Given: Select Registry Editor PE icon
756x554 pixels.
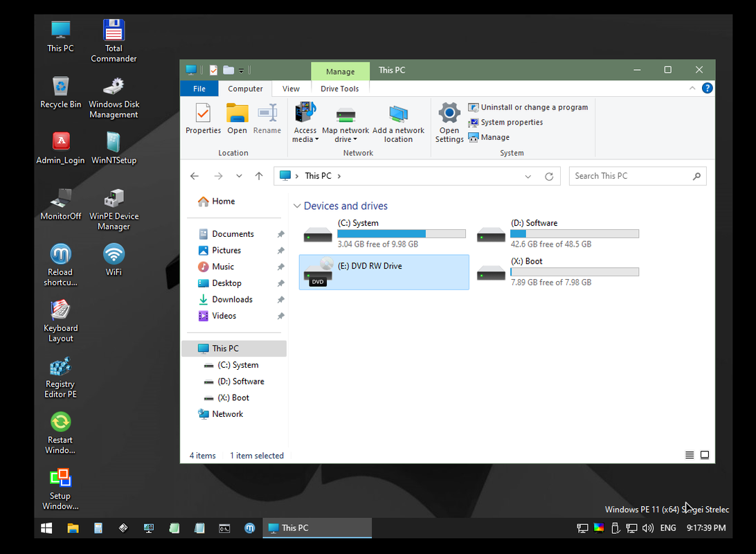Looking at the screenshot, I should pyautogui.click(x=61, y=377).
